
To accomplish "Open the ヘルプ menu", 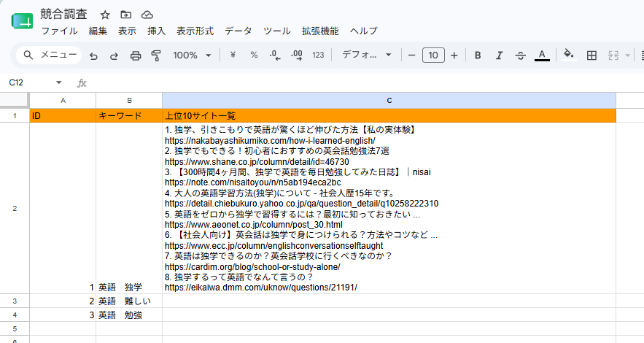I will 363,31.
